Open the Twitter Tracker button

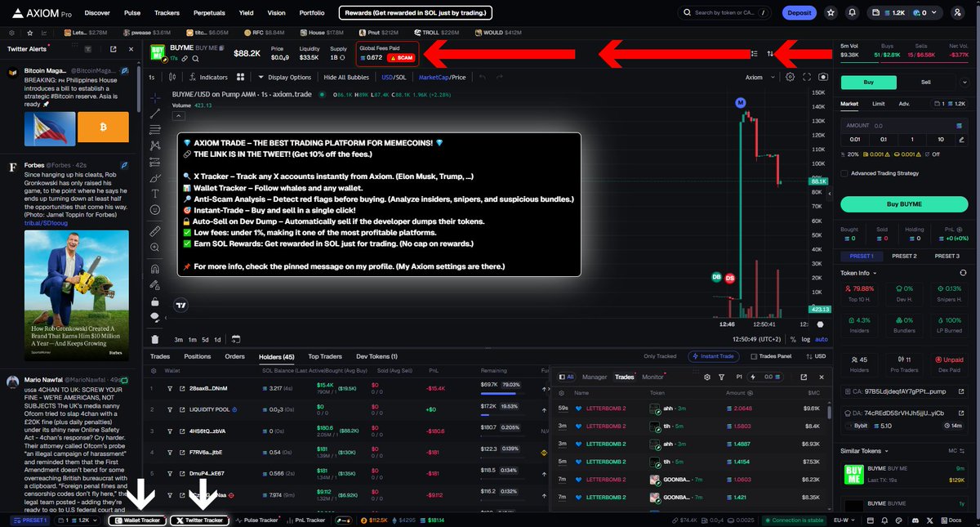[200, 520]
